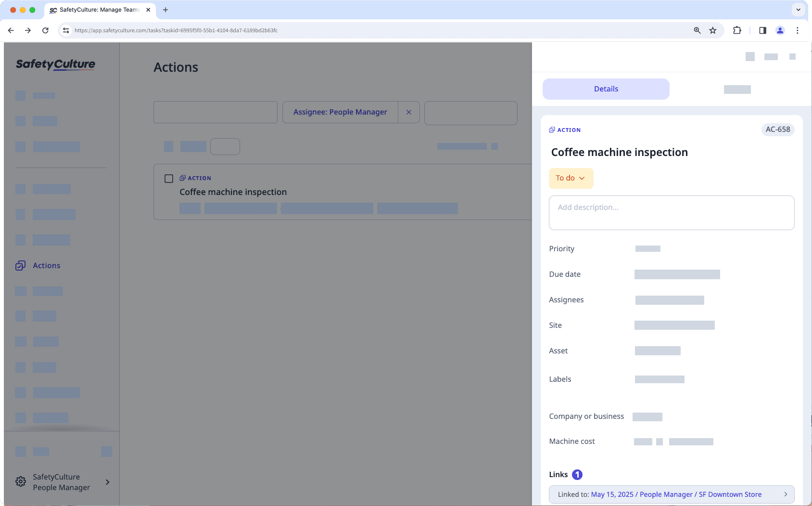Select the SafetyCulture: Manage Teams browser tab
Screen dimensions: 812x506
pyautogui.click(x=96, y=10)
